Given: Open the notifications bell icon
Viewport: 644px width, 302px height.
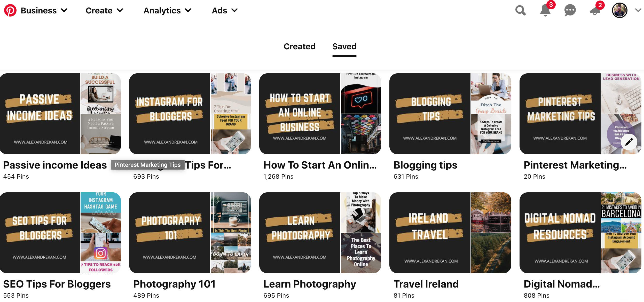Looking at the screenshot, I should 545,10.
